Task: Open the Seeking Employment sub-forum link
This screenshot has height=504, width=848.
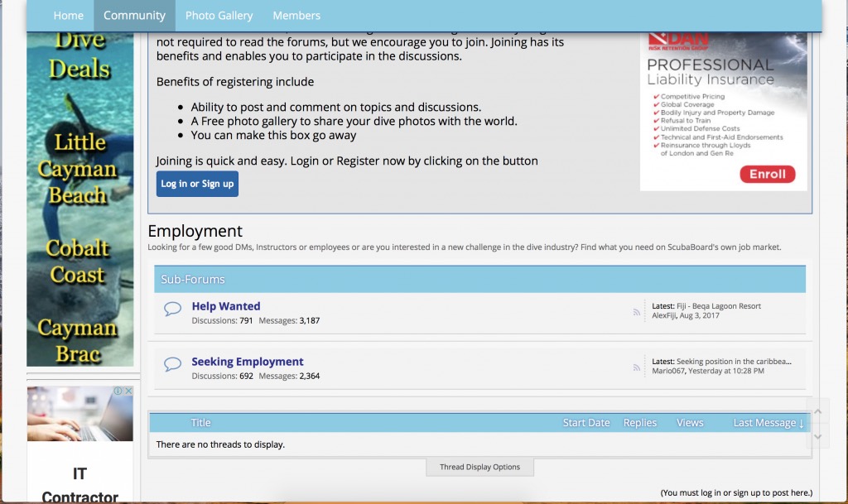Action: click(x=247, y=362)
